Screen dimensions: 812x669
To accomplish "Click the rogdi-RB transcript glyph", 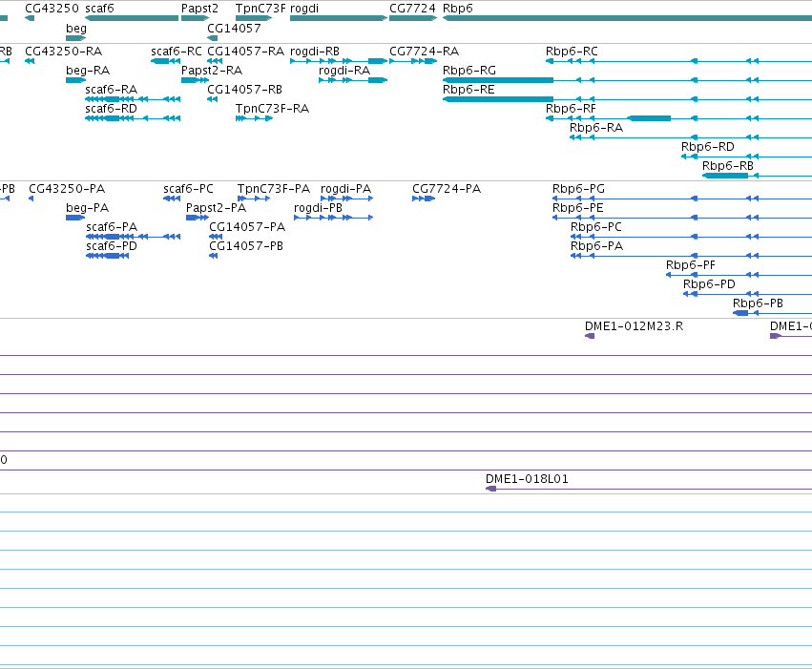I will coord(339,61).
